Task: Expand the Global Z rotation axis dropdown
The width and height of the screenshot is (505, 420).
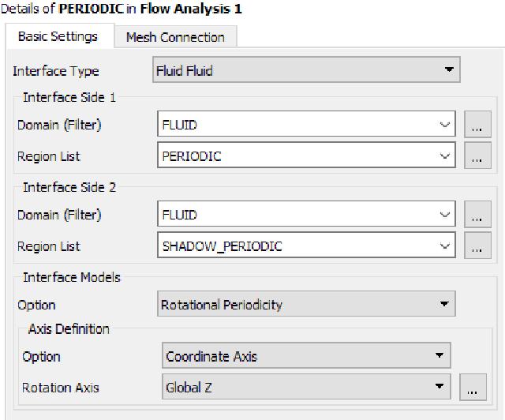Action: click(306, 388)
